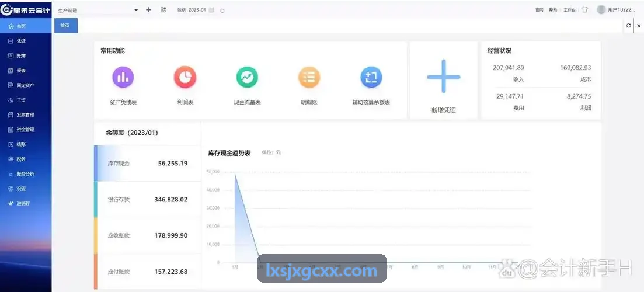Open the 明细账 orange list icon

pyautogui.click(x=309, y=77)
